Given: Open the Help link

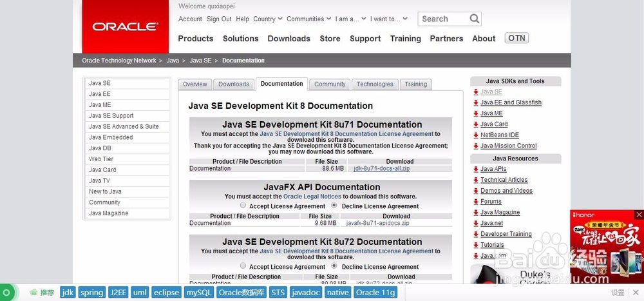Looking at the screenshot, I should point(242,19).
